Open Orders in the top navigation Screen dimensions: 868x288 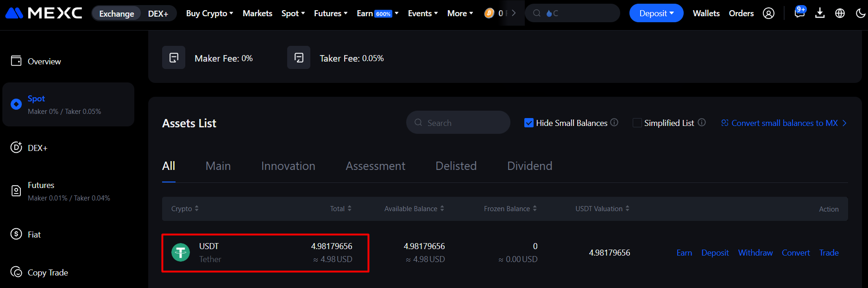point(742,13)
